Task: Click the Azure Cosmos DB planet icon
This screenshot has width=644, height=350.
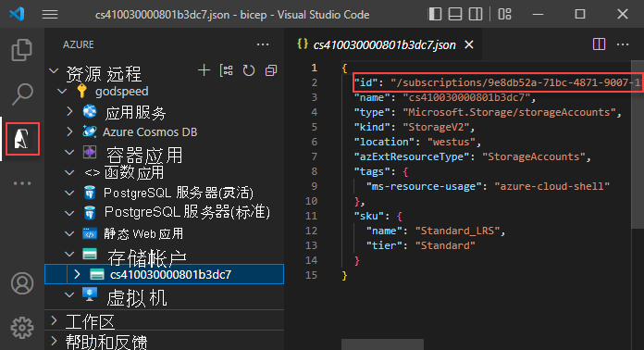Action: [90, 131]
